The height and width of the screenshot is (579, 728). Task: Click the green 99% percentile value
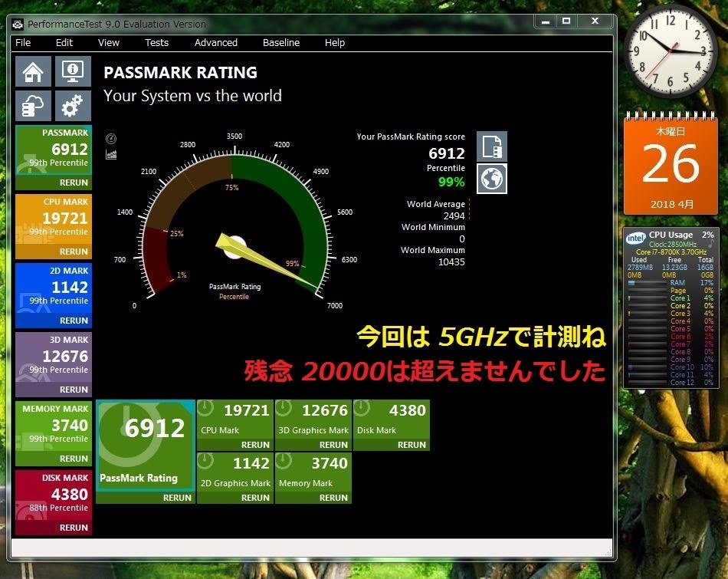451,182
